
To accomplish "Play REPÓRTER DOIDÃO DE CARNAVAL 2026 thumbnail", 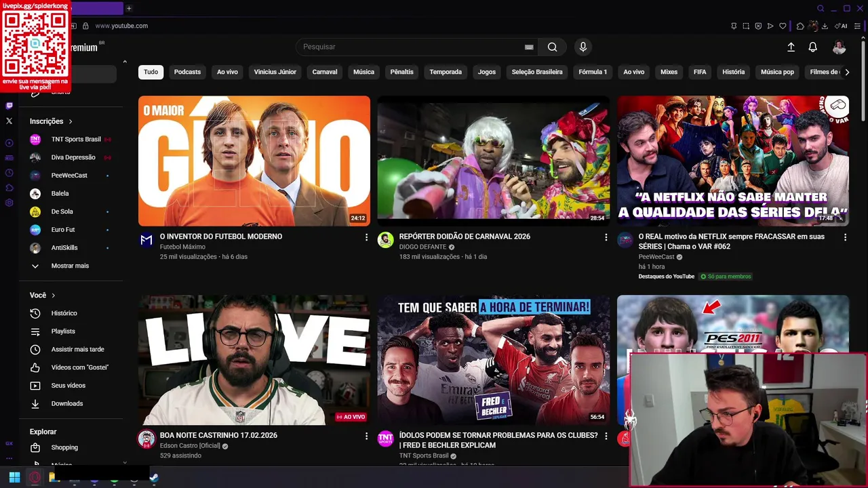I will pos(493,161).
